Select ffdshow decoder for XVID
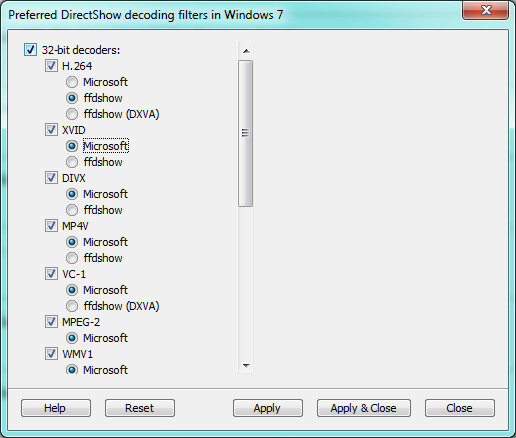This screenshot has width=516, height=438. click(x=72, y=162)
